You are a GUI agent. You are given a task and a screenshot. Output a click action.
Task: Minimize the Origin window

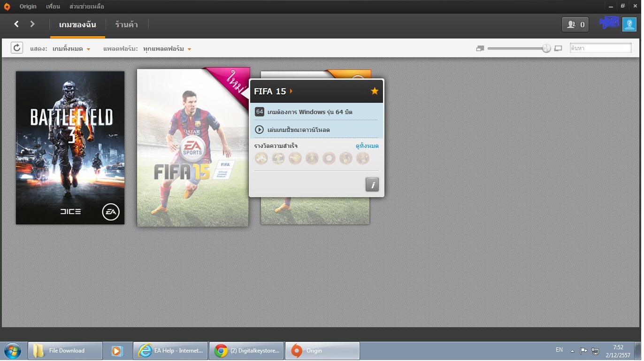[x=611, y=6]
